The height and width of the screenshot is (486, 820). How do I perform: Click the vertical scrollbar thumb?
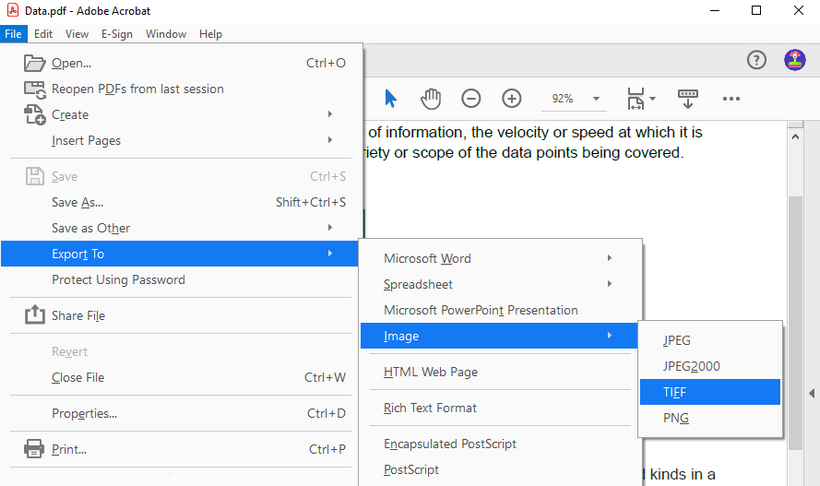coord(795,323)
